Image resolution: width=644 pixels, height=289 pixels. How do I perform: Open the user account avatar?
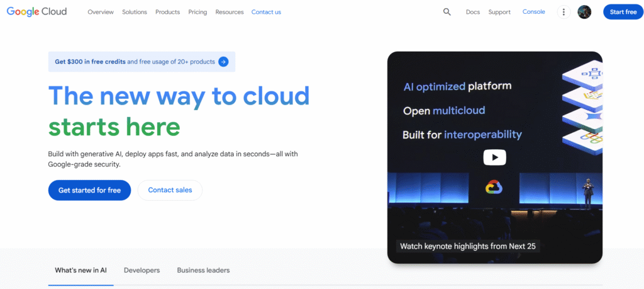pyautogui.click(x=584, y=12)
